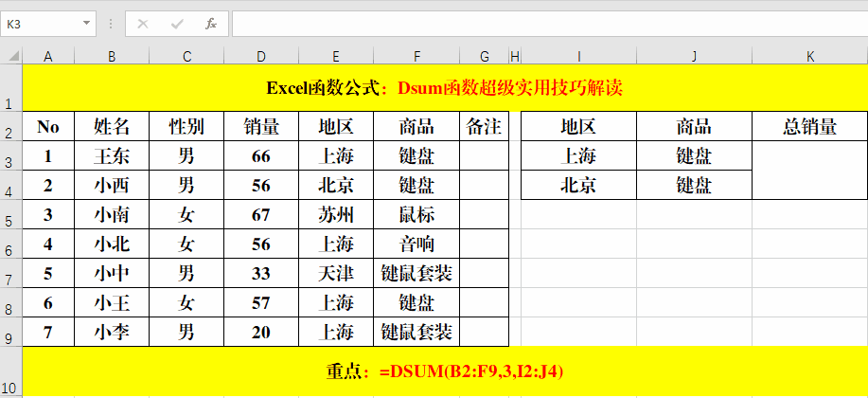Click the Cancel X formula icon
The image size is (868, 398).
click(x=143, y=24)
